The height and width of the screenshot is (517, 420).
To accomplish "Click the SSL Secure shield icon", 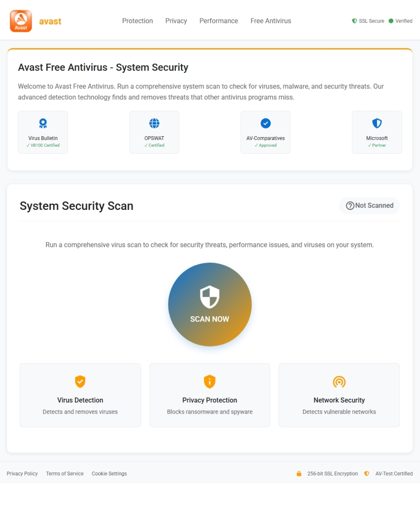I will click(354, 21).
